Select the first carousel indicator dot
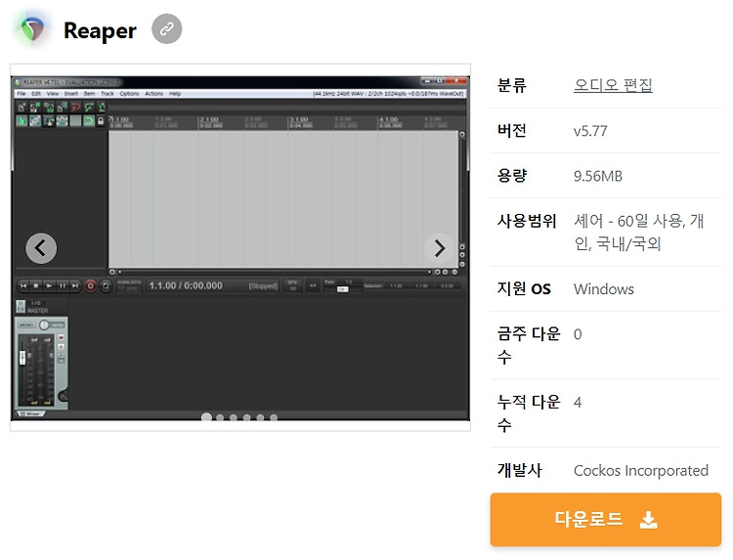Image resolution: width=733 pixels, height=560 pixels. coord(206,417)
